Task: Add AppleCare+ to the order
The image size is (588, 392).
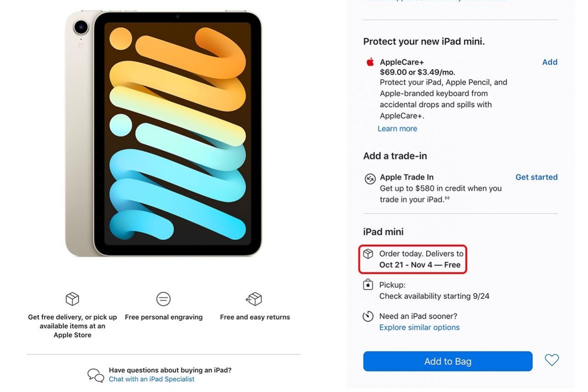Action: [549, 62]
